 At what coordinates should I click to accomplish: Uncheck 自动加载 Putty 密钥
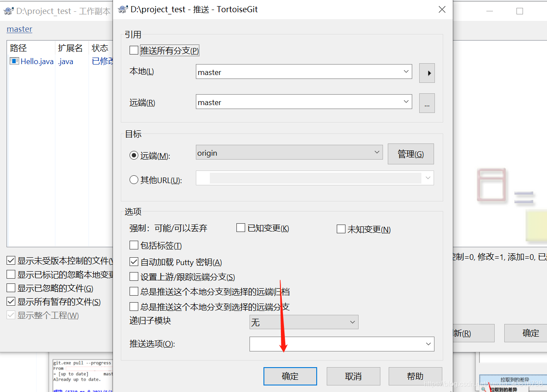coord(134,262)
